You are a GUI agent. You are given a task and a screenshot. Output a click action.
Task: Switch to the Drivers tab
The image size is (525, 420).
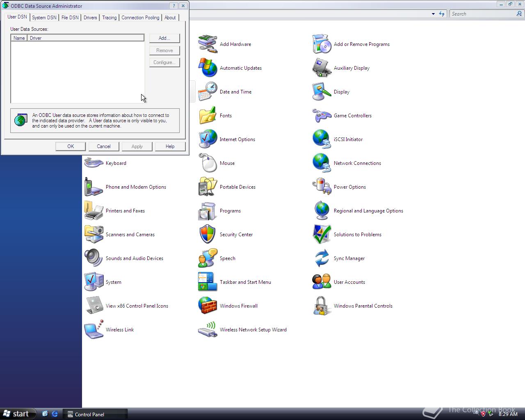pos(90,18)
